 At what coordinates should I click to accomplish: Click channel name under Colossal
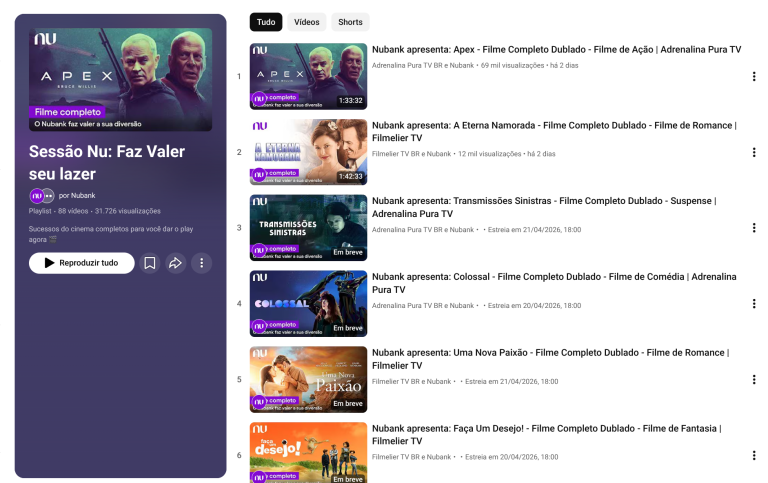tap(423, 306)
